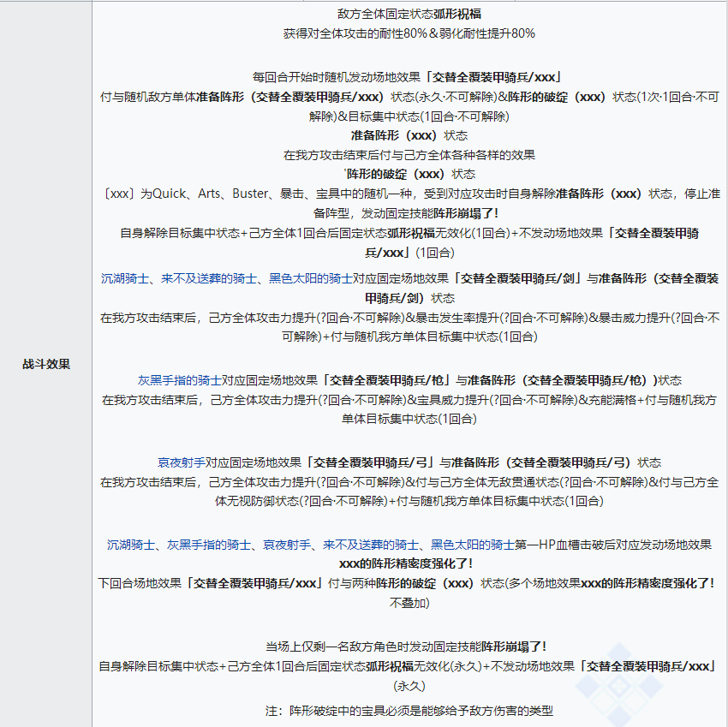728x727 pixels.
Task: Click the line 敌方全体固定状态弧形祝福
Action: coord(409,14)
